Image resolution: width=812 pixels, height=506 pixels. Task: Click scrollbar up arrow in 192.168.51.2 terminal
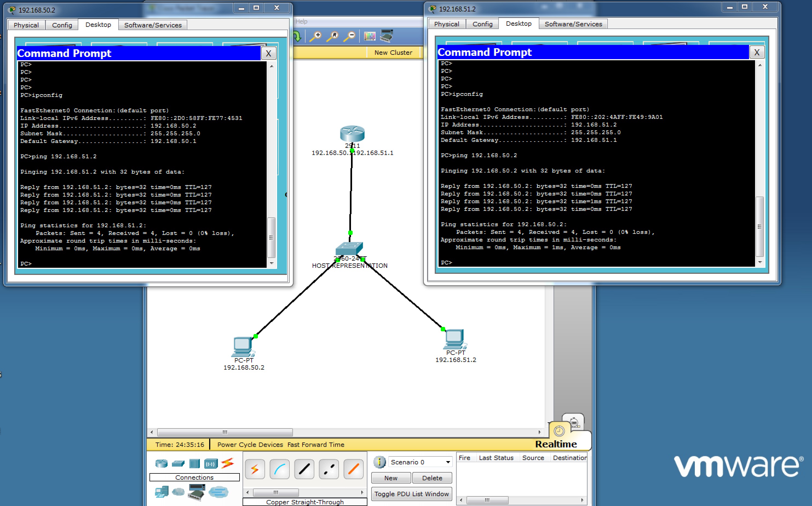760,65
